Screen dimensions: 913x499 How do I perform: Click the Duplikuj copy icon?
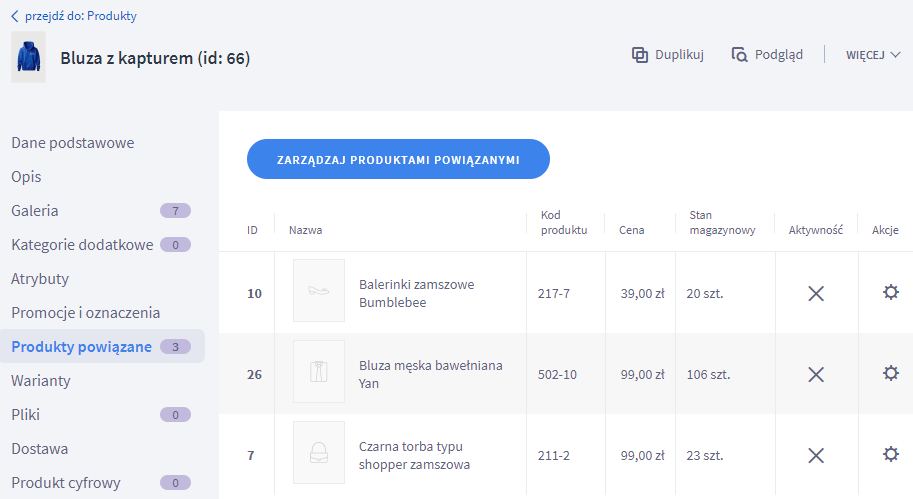(640, 55)
